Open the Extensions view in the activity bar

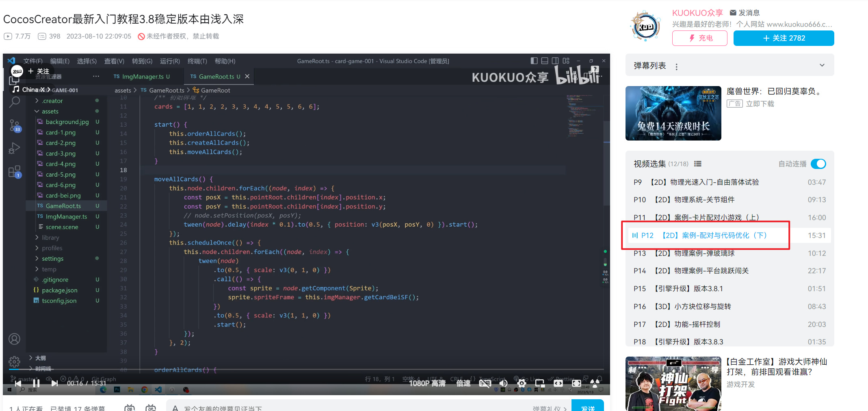tap(15, 171)
